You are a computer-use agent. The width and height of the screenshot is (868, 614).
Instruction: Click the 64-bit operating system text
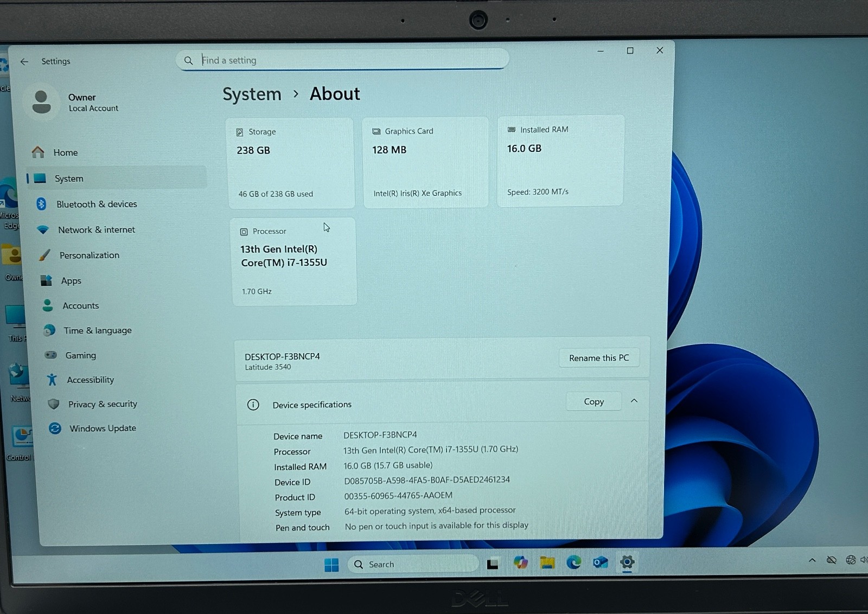(x=430, y=510)
